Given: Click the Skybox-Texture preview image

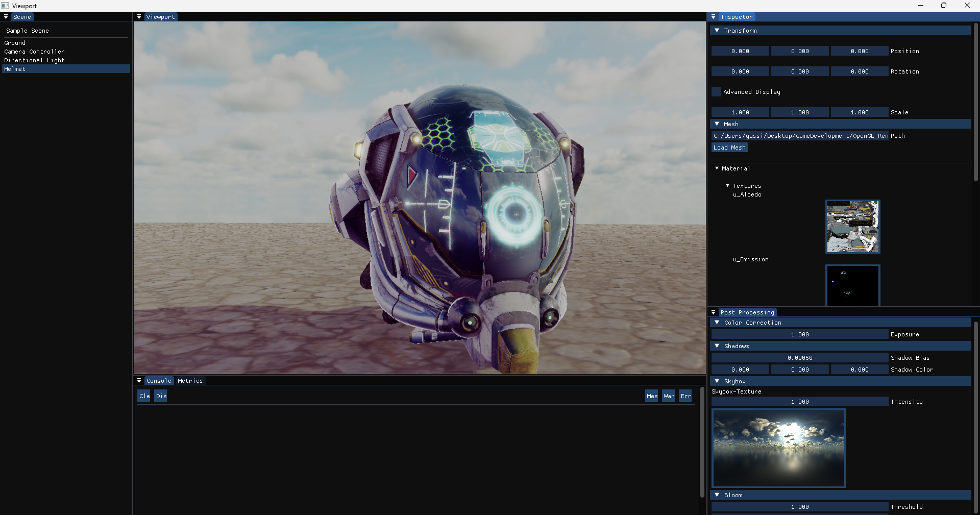Looking at the screenshot, I should point(779,448).
